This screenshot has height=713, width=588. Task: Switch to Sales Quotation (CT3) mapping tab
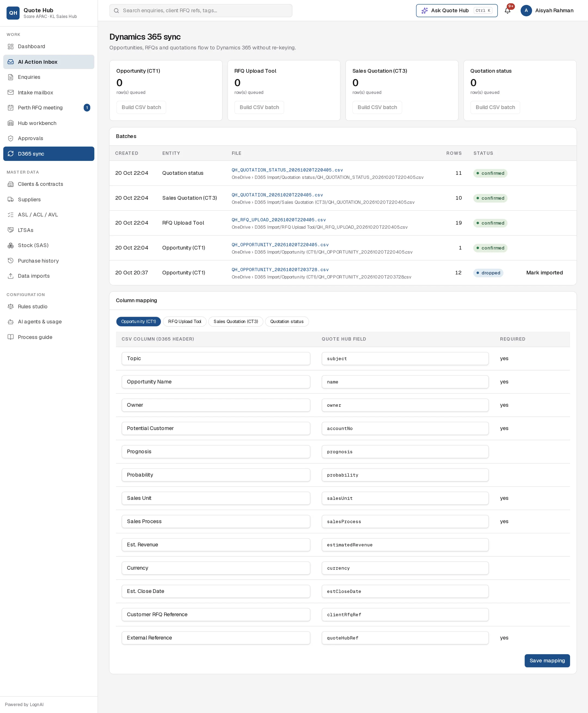click(236, 322)
